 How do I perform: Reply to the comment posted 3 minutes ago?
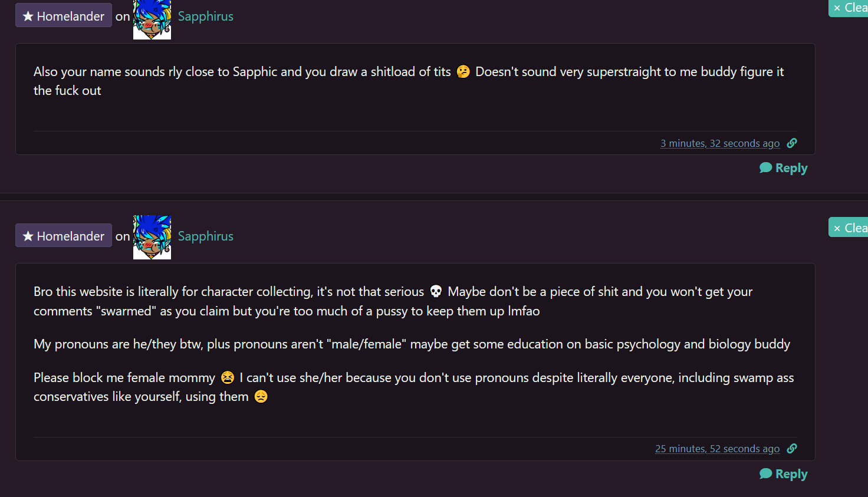point(784,168)
